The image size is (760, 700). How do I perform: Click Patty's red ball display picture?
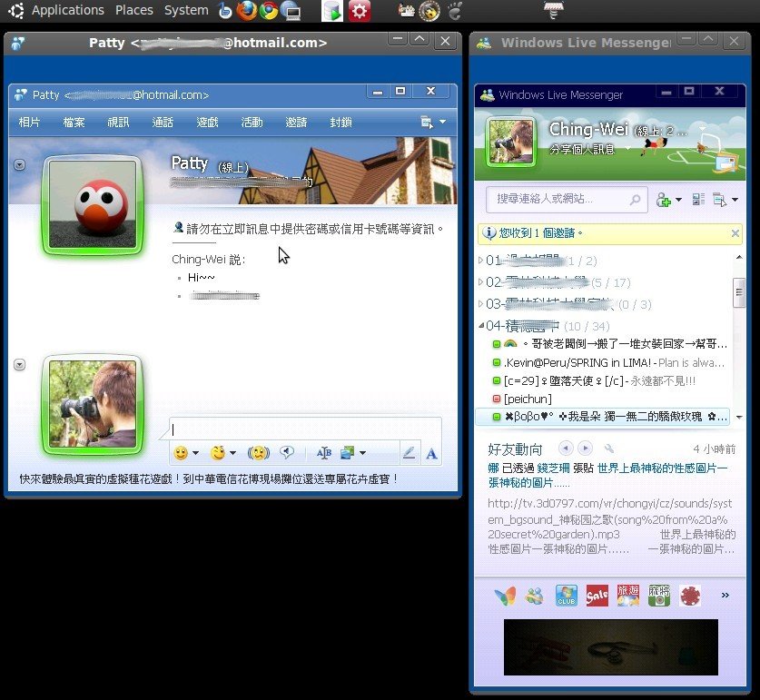pyautogui.click(x=93, y=204)
